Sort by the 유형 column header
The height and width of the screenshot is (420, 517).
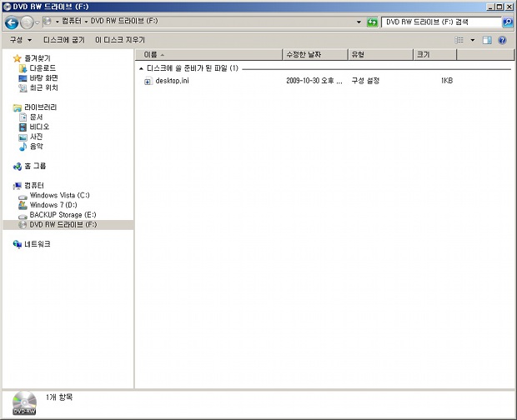click(x=380, y=55)
